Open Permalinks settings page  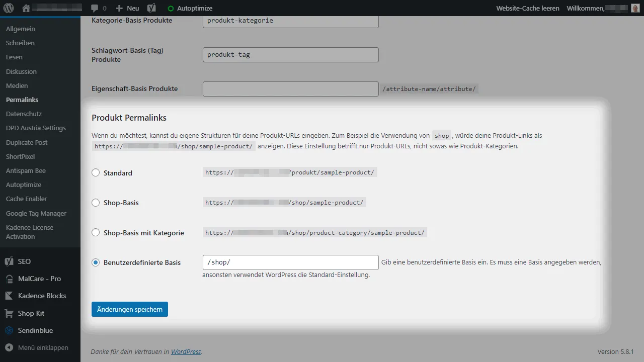22,100
